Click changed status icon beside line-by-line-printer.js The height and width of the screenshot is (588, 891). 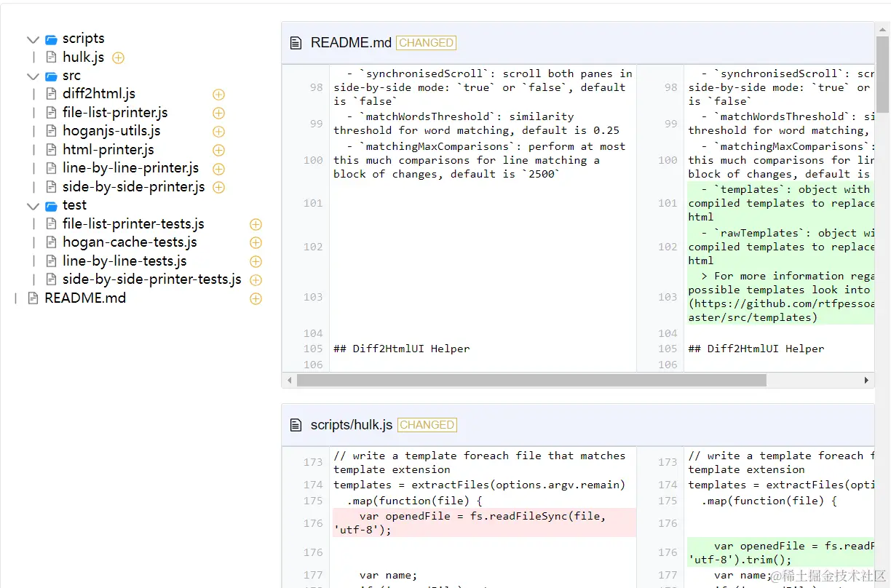[218, 169]
